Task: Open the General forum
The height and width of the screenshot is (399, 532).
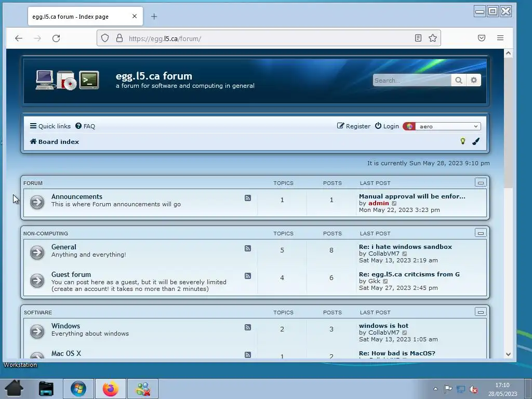Action: [64, 247]
